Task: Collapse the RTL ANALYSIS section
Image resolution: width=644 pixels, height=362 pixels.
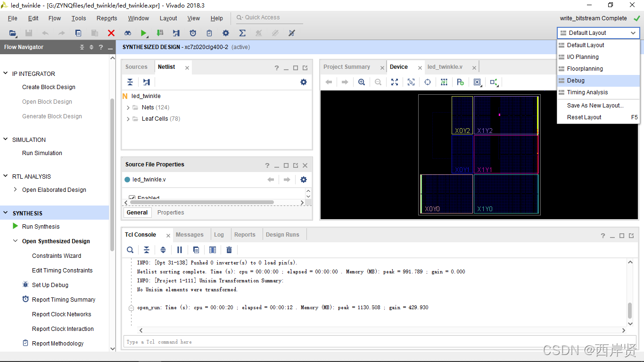Action: [x=6, y=176]
